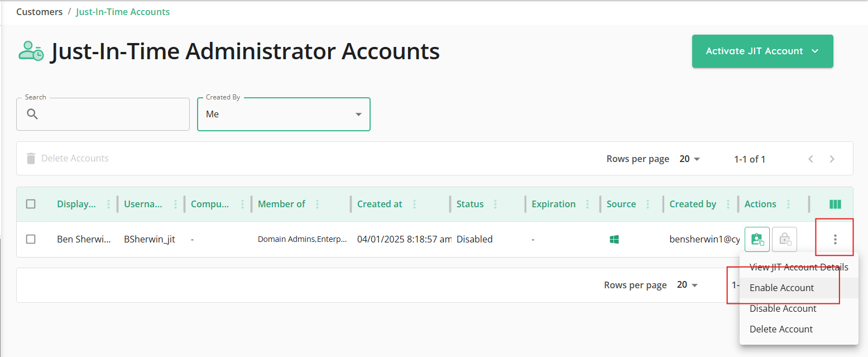Go to the next page arrow in top pager

(832, 159)
